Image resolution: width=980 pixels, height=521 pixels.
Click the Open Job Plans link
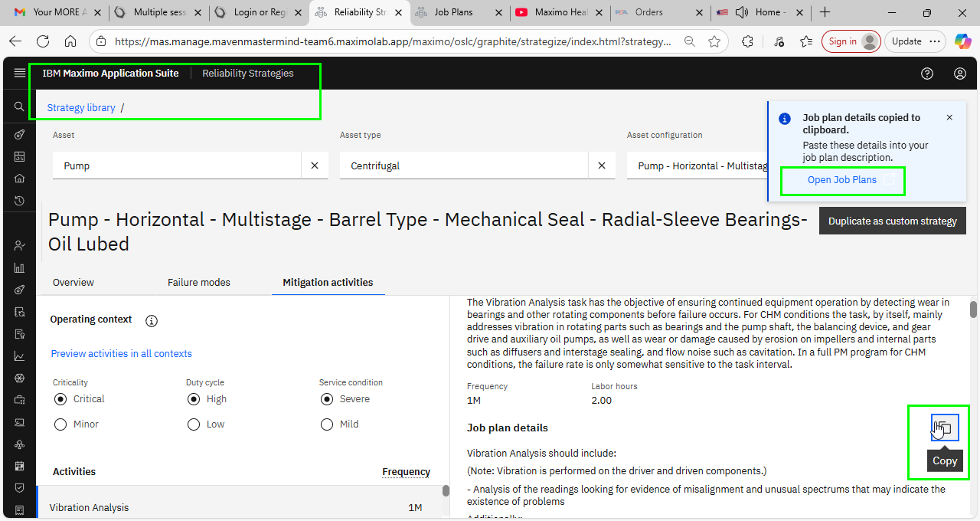tap(841, 180)
